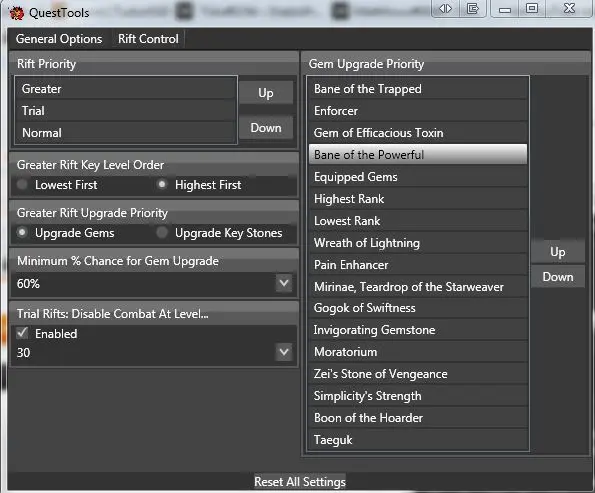595x493 pixels.
Task: Click the document icon in title bar
Action: pos(472,8)
